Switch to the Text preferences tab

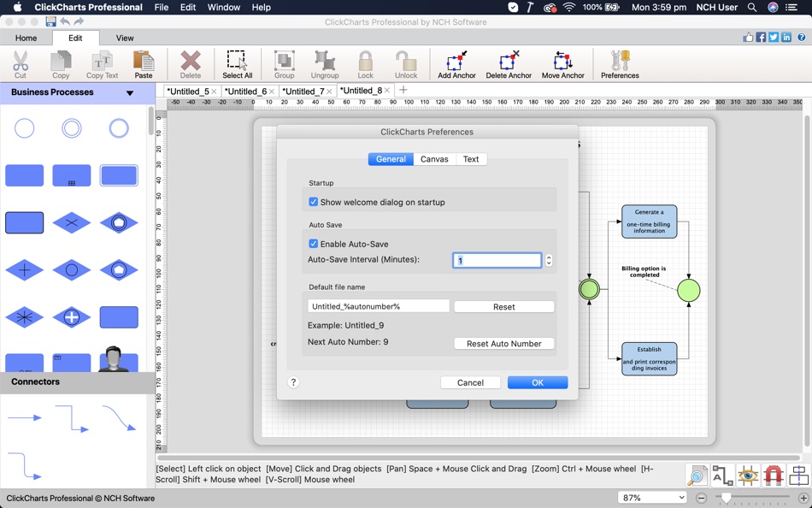471,159
